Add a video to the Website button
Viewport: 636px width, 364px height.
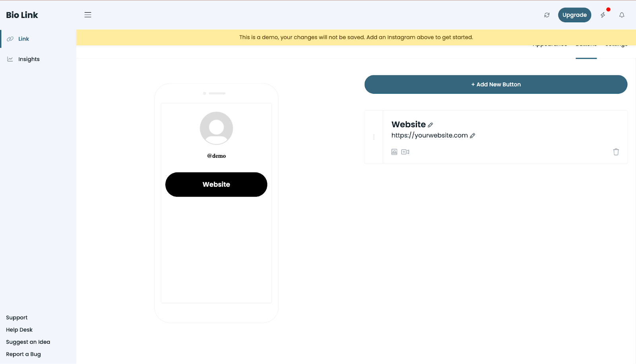click(x=405, y=152)
